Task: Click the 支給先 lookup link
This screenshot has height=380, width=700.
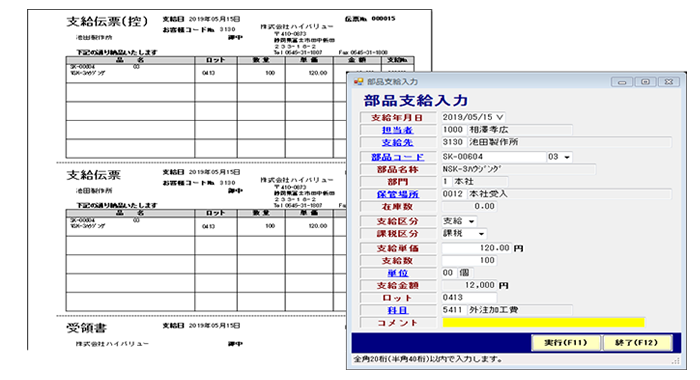Action: point(397,142)
